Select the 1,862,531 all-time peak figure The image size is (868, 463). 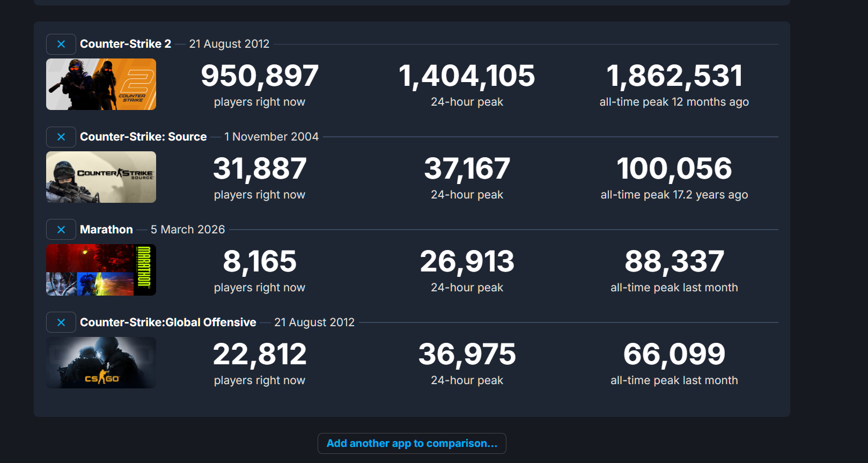click(674, 76)
